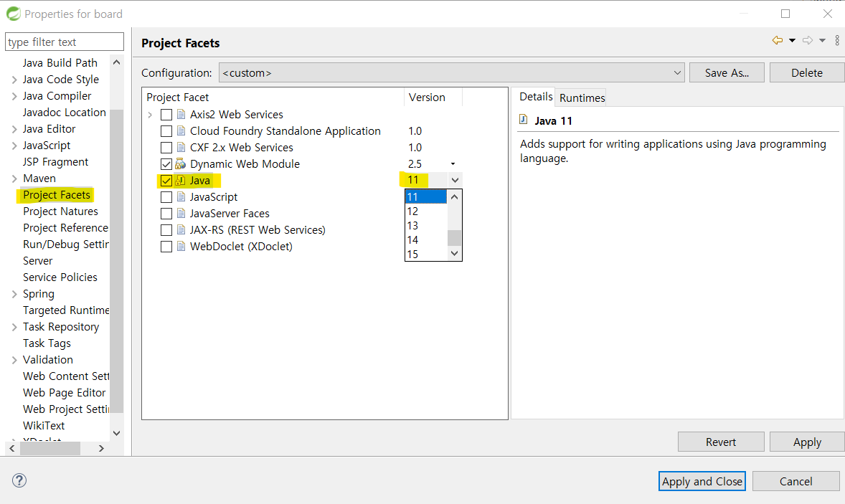Expand the Spring tree node
Image resolution: width=845 pixels, height=504 pixels.
14,294
